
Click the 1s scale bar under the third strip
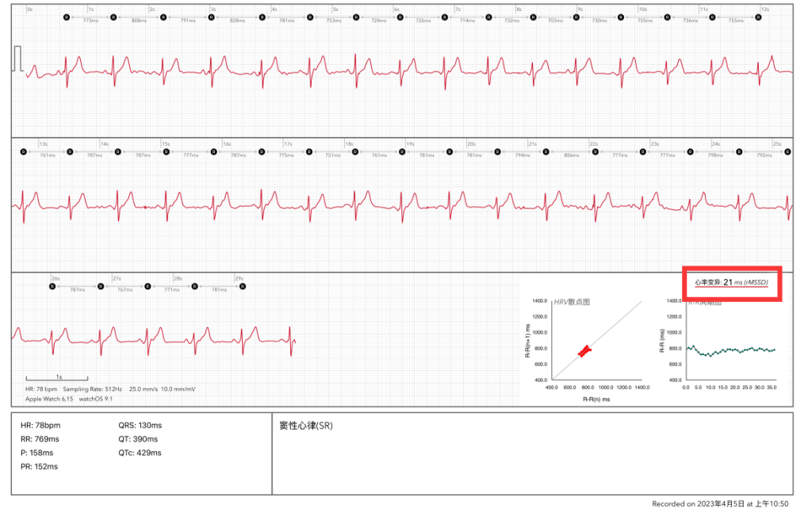click(56, 379)
